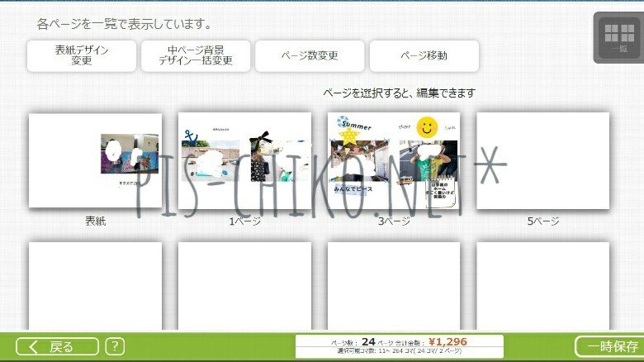Viewport: 644px width, 362px height.
Task: Select the blank 5ページ thumbnail
Action: point(542,160)
